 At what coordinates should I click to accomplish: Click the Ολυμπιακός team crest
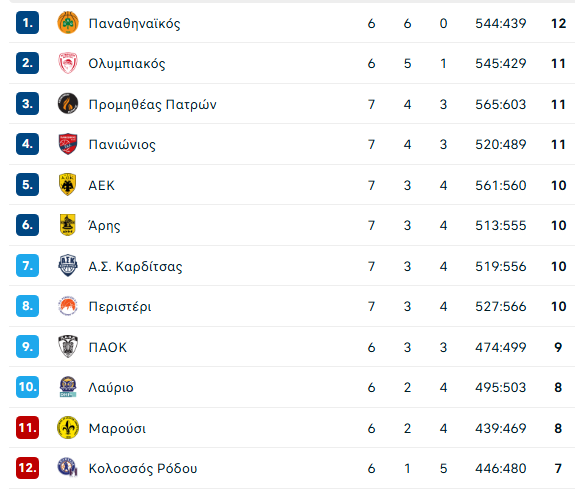coord(68,63)
